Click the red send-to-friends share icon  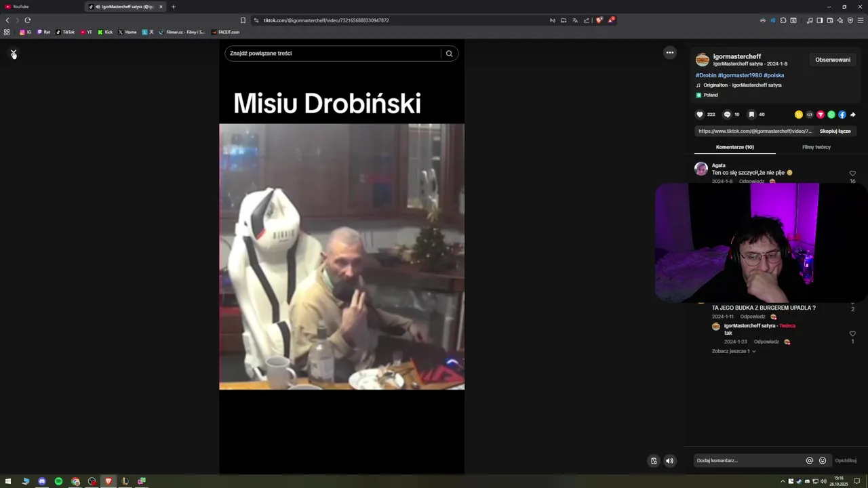click(x=821, y=115)
